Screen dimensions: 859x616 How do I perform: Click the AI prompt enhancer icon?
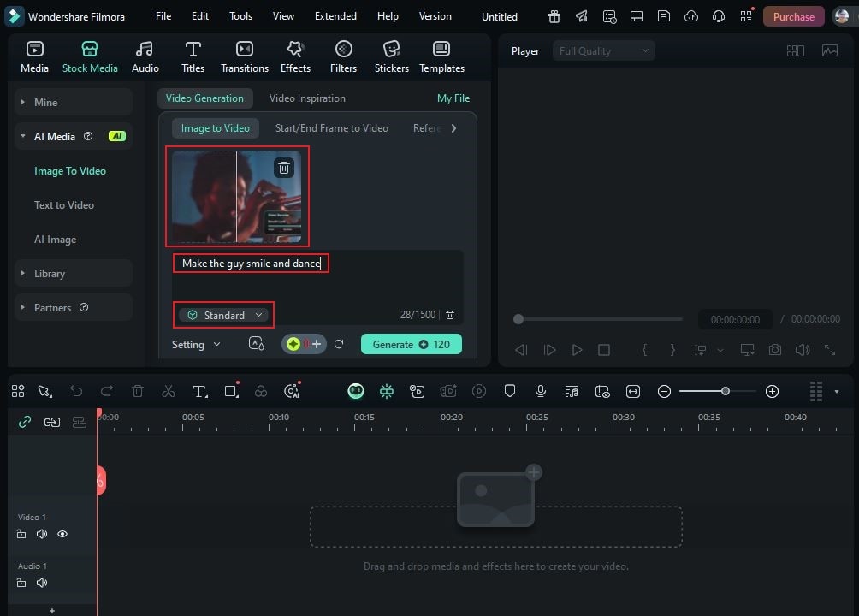tap(257, 344)
